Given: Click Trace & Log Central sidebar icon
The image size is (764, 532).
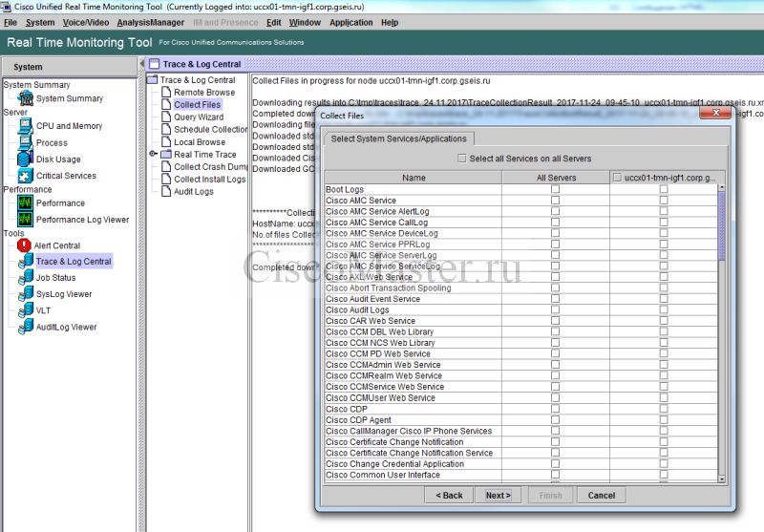Looking at the screenshot, I should [26, 261].
